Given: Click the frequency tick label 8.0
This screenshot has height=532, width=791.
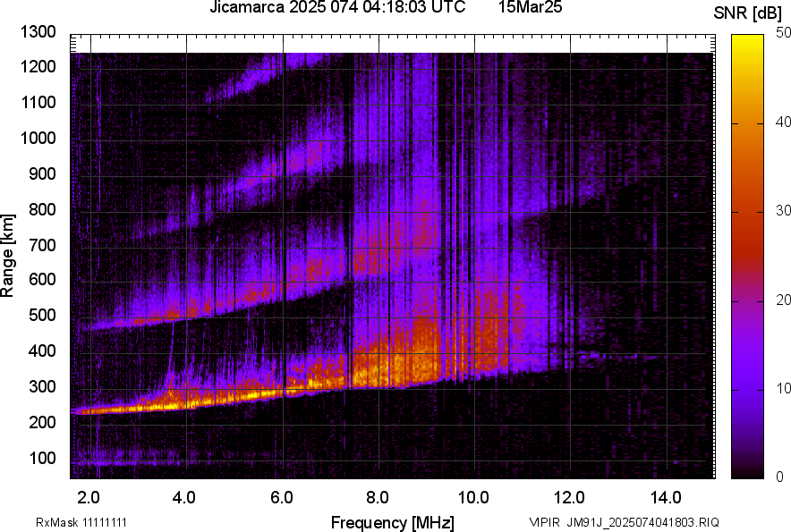Looking at the screenshot, I should point(378,498).
